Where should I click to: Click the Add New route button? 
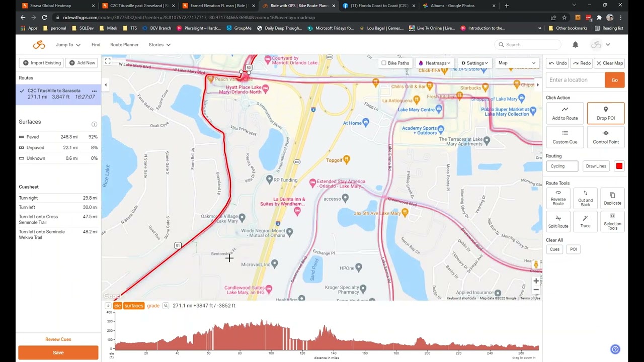point(82,63)
